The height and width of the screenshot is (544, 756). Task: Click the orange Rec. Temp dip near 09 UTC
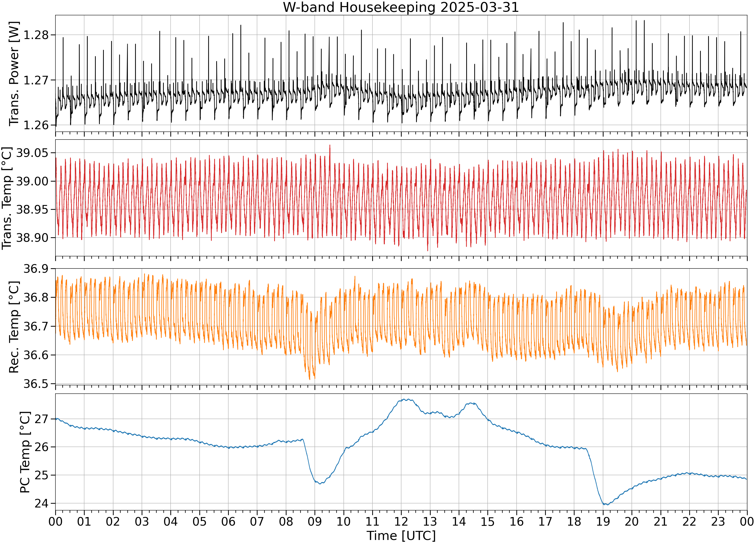click(310, 379)
